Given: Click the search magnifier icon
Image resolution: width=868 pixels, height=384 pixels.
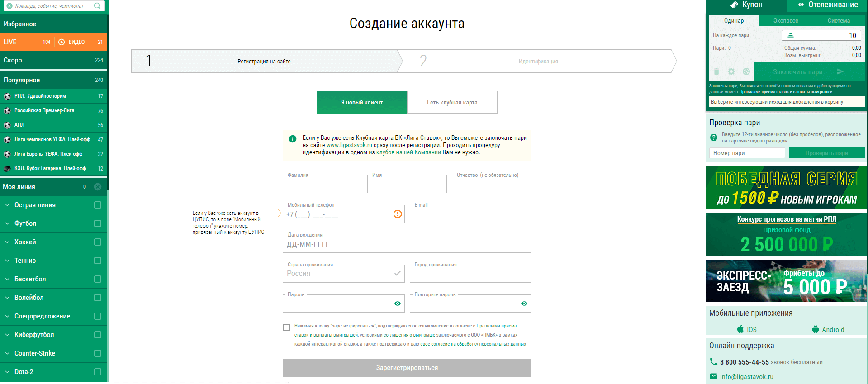Looking at the screenshot, I should (x=97, y=6).
